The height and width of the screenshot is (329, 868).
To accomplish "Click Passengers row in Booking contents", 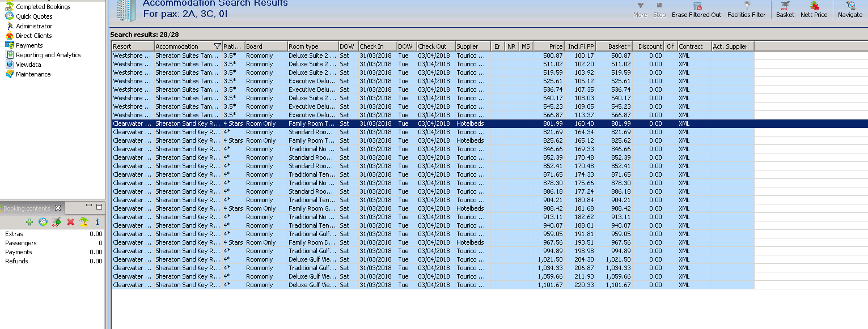I will pos(53,243).
